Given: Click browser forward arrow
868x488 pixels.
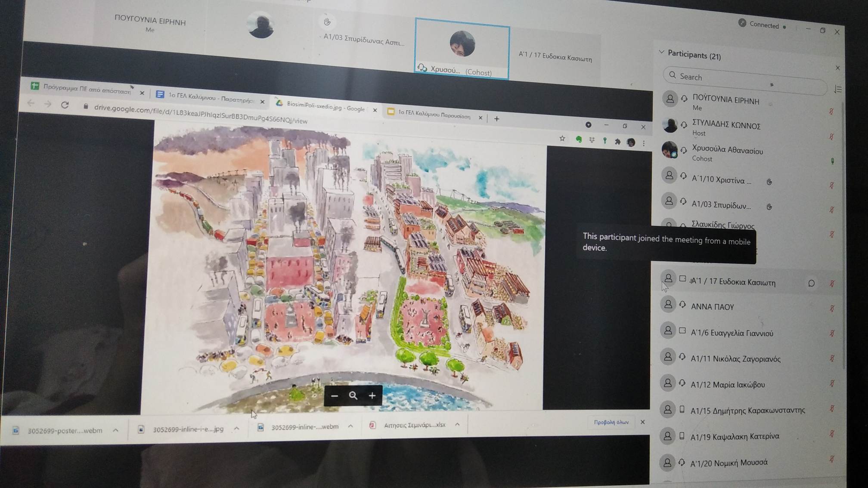Looking at the screenshot, I should pyautogui.click(x=48, y=104).
